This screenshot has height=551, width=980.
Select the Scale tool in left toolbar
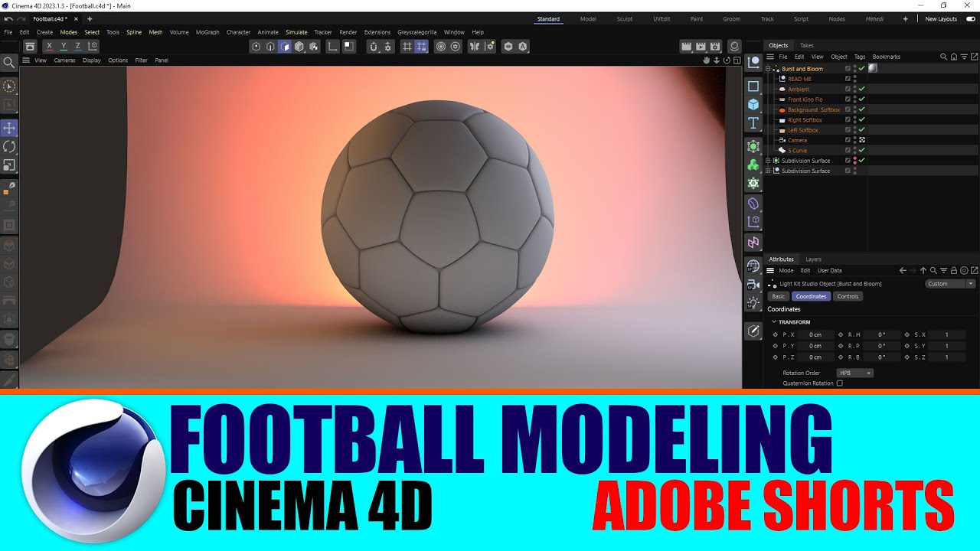click(x=9, y=165)
